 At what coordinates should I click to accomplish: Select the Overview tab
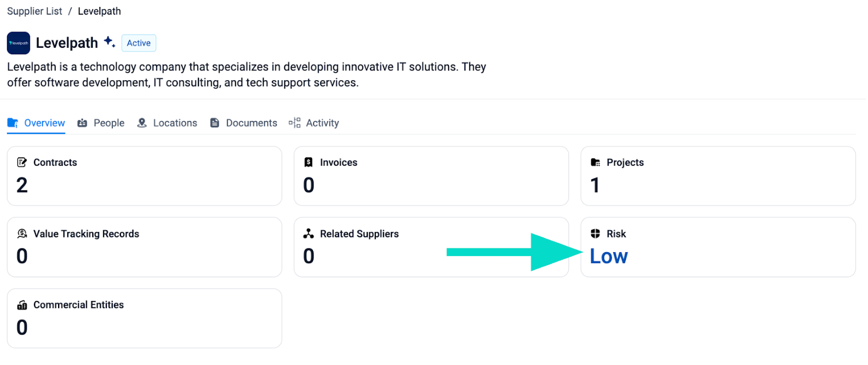[36, 123]
